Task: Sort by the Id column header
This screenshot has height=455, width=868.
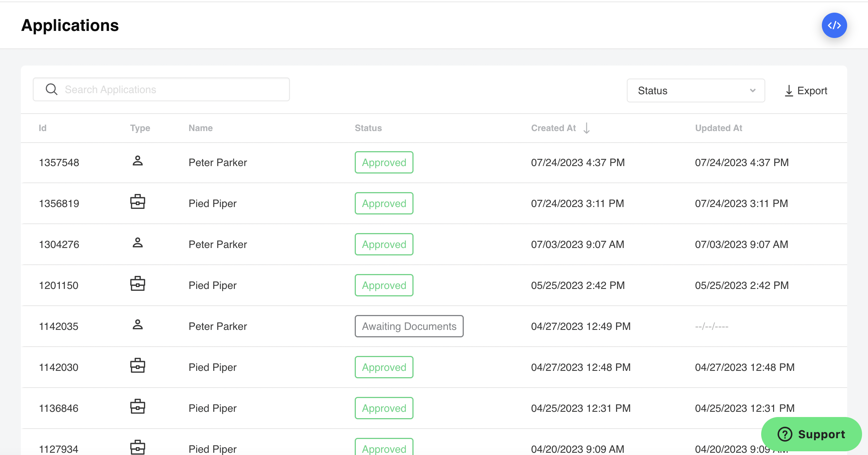Action: (42, 128)
